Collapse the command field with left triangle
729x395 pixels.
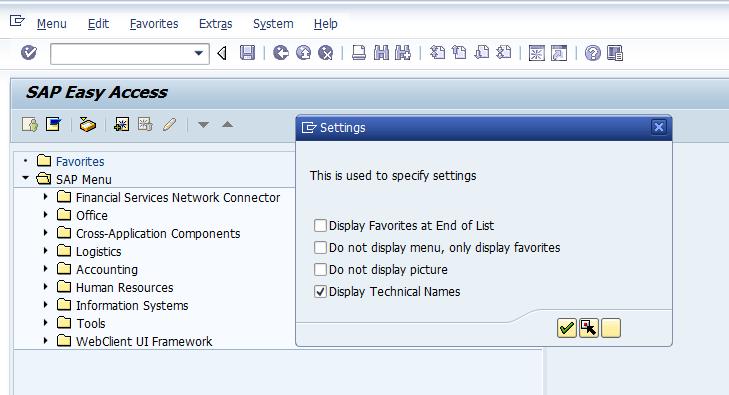pos(222,53)
